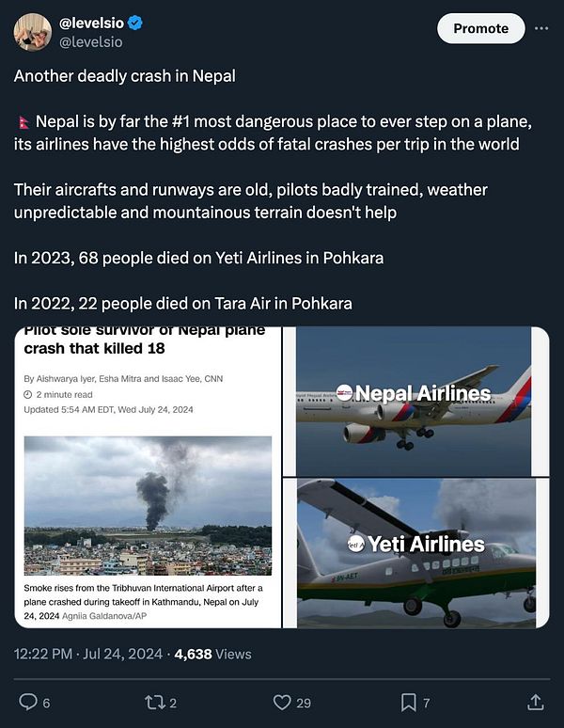The width and height of the screenshot is (564, 728).
Task: Click the retweet count 2
Action: tap(172, 703)
